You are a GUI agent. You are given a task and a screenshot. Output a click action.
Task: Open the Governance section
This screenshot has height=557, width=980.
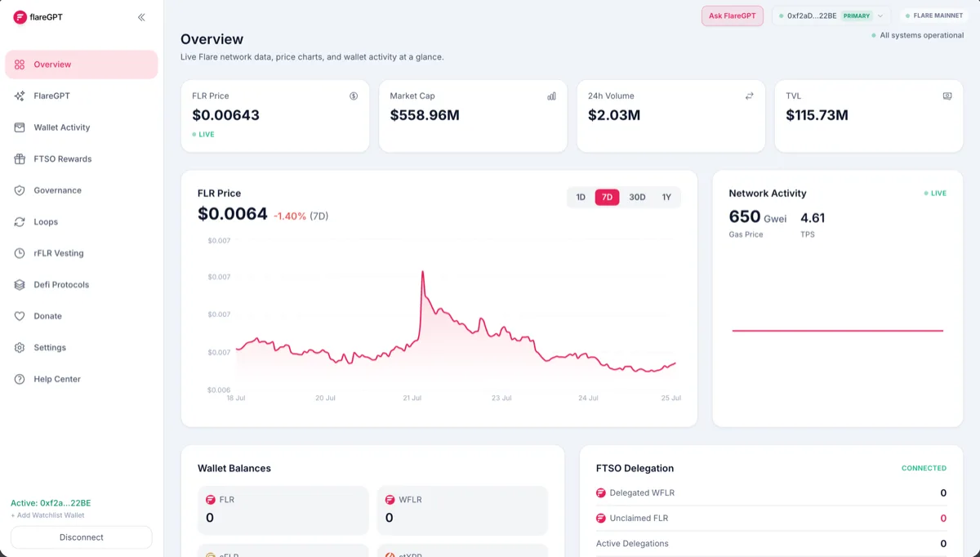(82, 190)
